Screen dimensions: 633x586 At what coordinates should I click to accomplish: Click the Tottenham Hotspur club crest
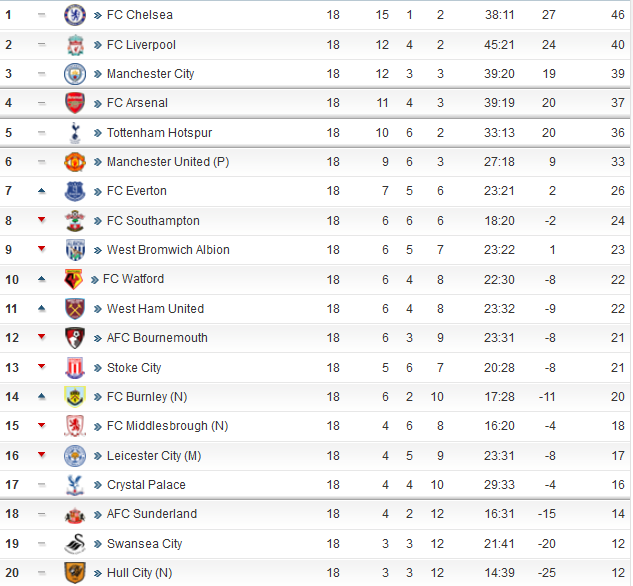75,133
